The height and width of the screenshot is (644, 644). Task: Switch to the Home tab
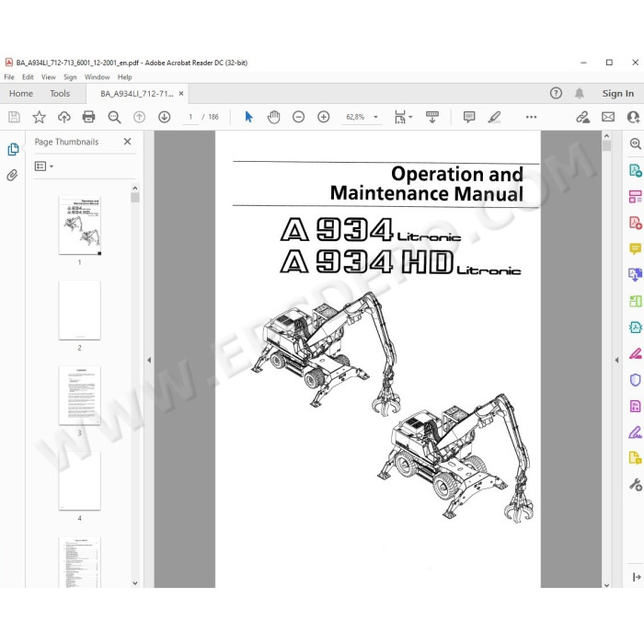(x=21, y=93)
